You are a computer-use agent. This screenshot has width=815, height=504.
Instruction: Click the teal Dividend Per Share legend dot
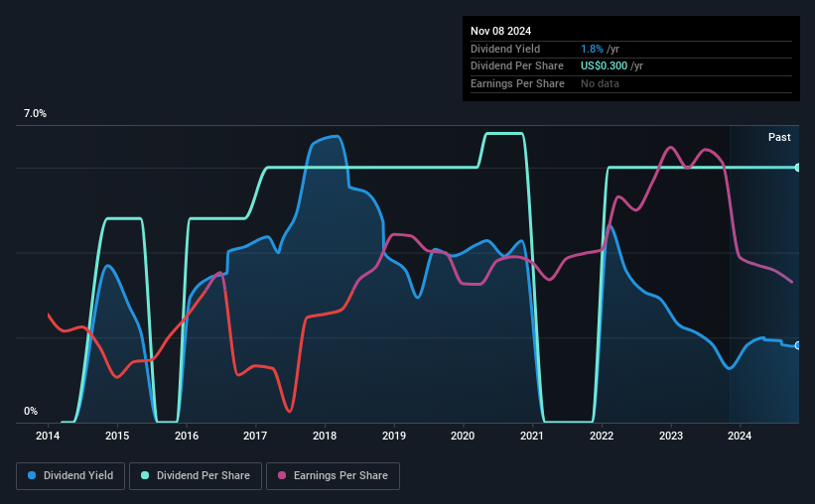point(145,475)
